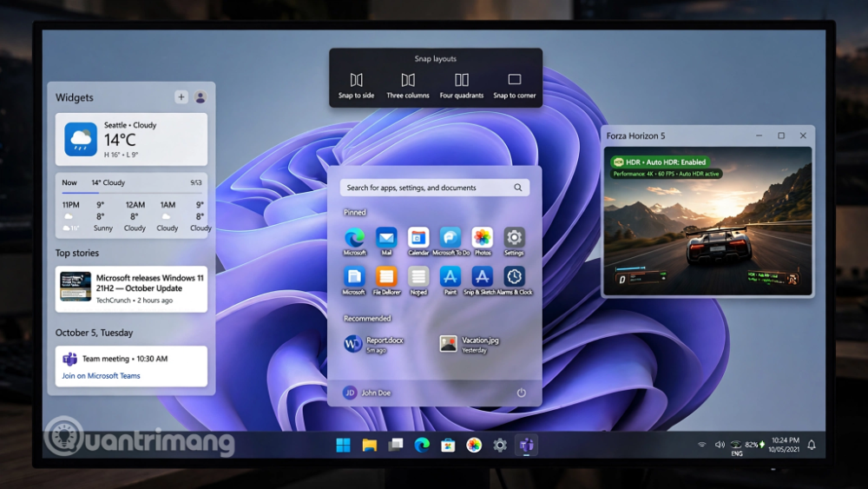Choose the Snap to side layout
This screenshot has height=489, width=868.
point(357,86)
